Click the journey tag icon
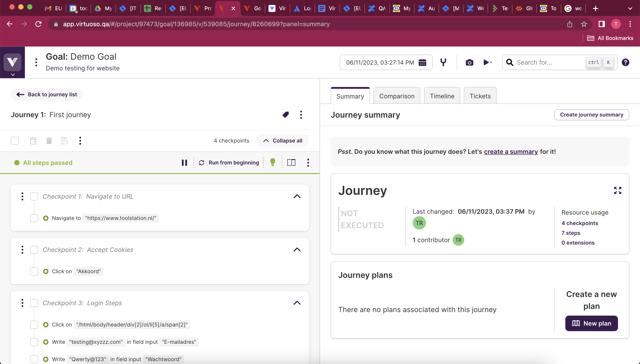640x364 pixels. click(x=286, y=115)
